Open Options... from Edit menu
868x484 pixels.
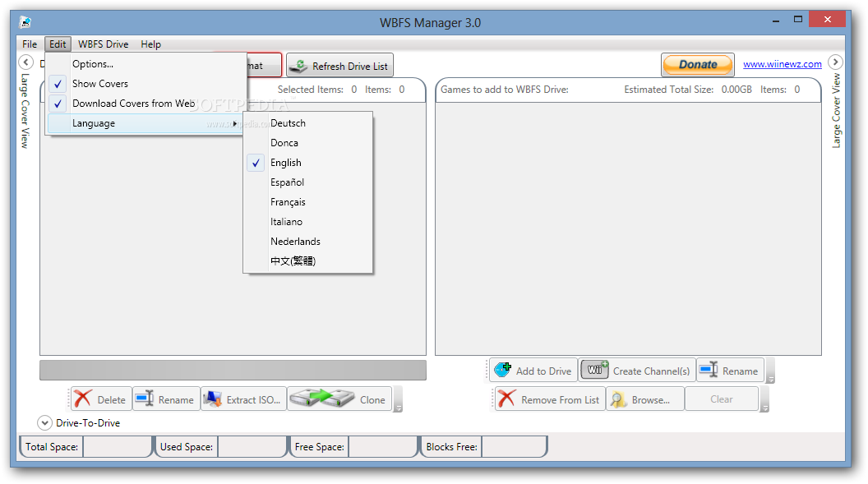(145, 64)
